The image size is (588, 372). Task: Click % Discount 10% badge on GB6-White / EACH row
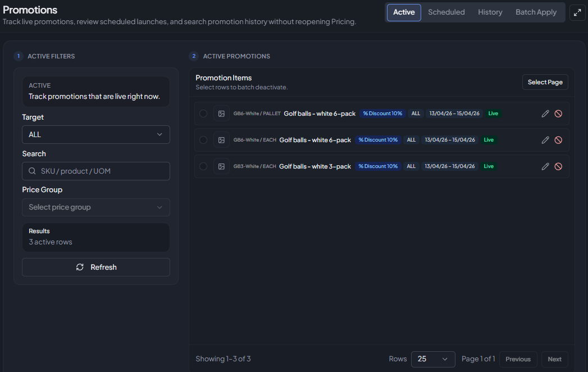point(378,140)
